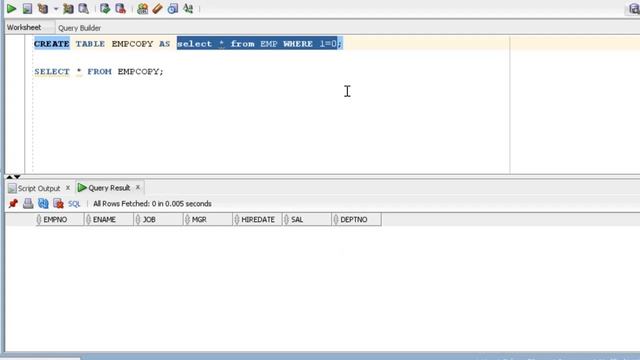The height and width of the screenshot is (360, 640).
Task: Click the Explain Plan icon
Action: [x=43, y=9]
